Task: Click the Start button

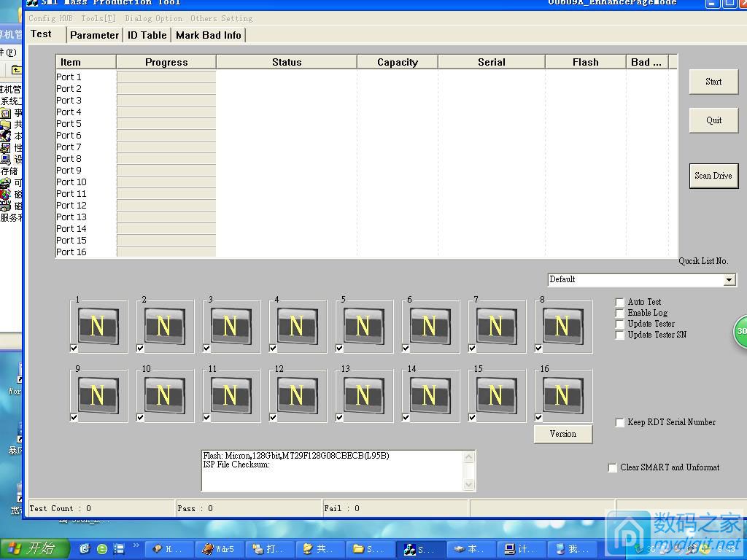Action: pyautogui.click(x=713, y=82)
